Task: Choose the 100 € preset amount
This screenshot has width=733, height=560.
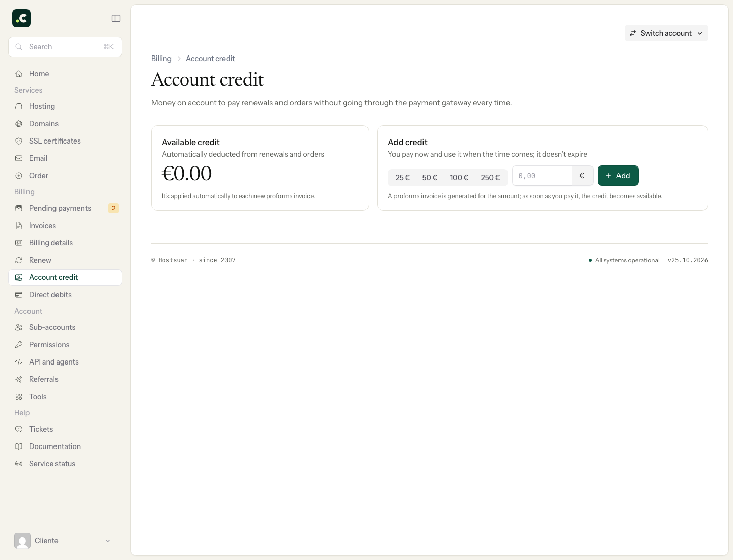Action: coord(459,178)
